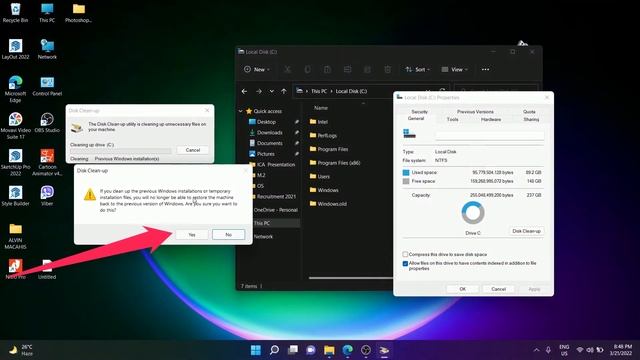The image size is (640, 360).
Task: Click No in the Disk Clean-up warning
Action: (229, 234)
